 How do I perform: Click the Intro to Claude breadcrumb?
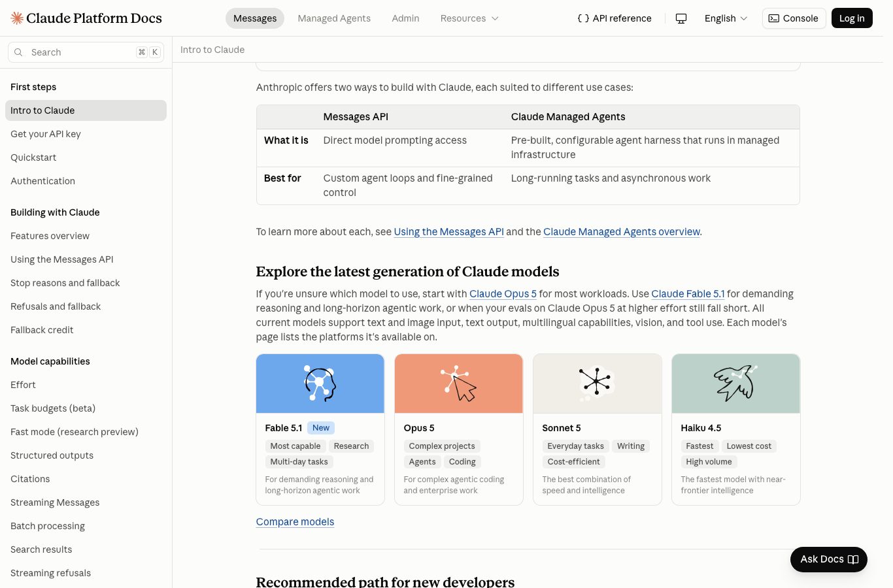click(212, 50)
